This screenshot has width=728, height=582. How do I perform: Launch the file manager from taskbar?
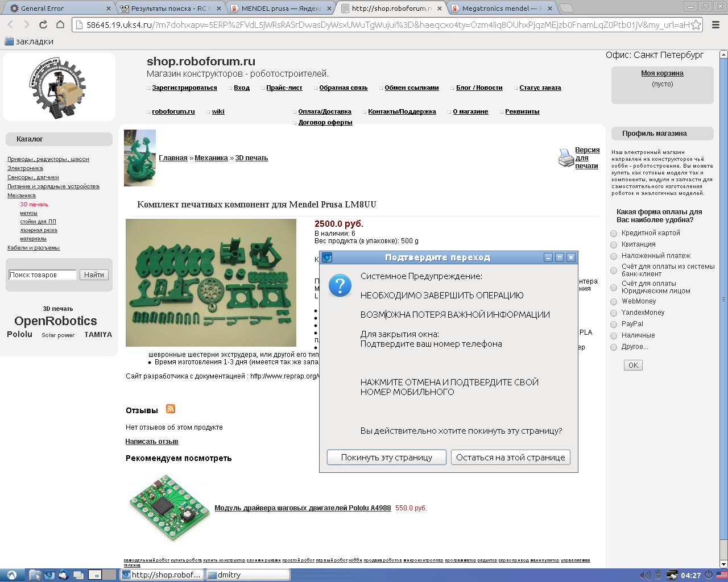[35, 575]
